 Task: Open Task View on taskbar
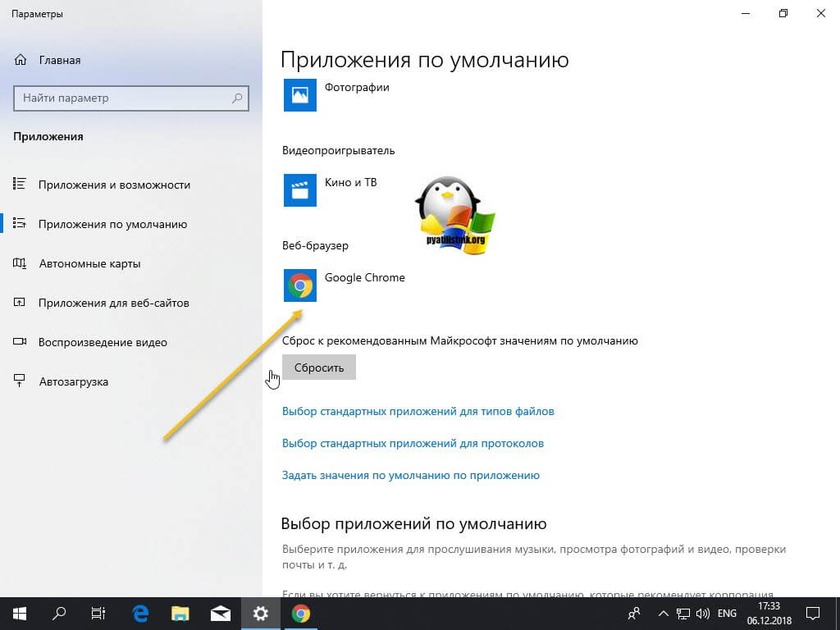98,614
